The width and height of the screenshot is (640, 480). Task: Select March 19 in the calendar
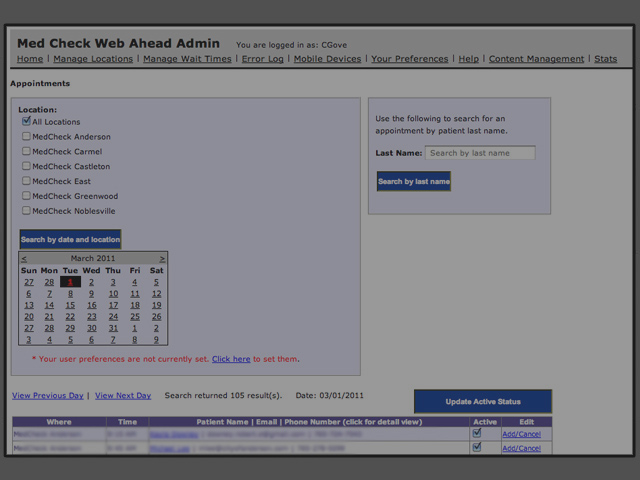point(156,305)
